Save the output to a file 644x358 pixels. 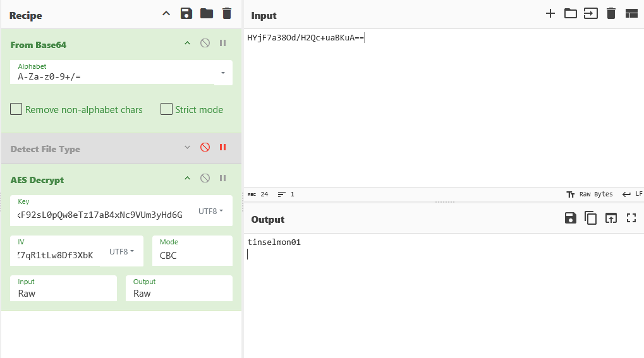[570, 218]
